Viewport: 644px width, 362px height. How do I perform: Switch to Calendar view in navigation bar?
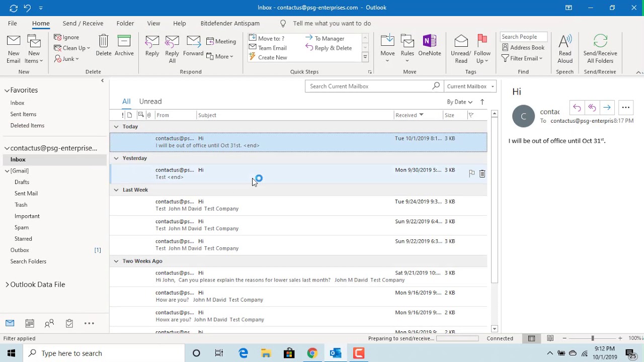coord(30,323)
